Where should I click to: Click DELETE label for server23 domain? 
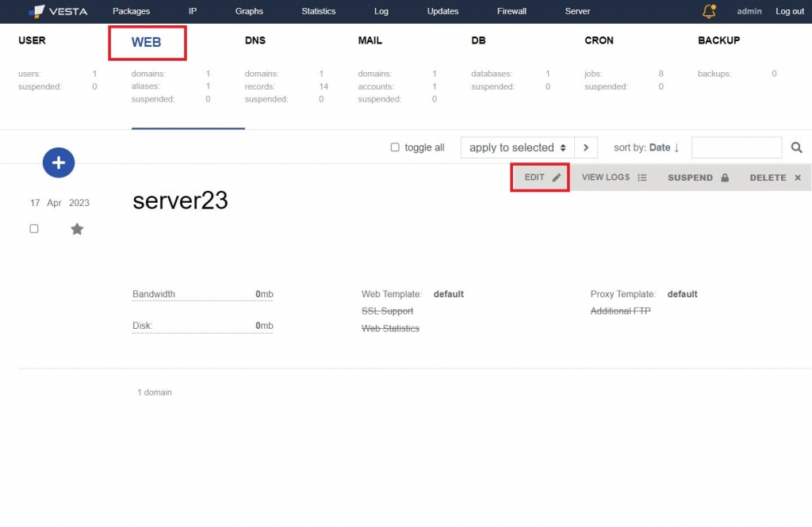click(x=768, y=178)
